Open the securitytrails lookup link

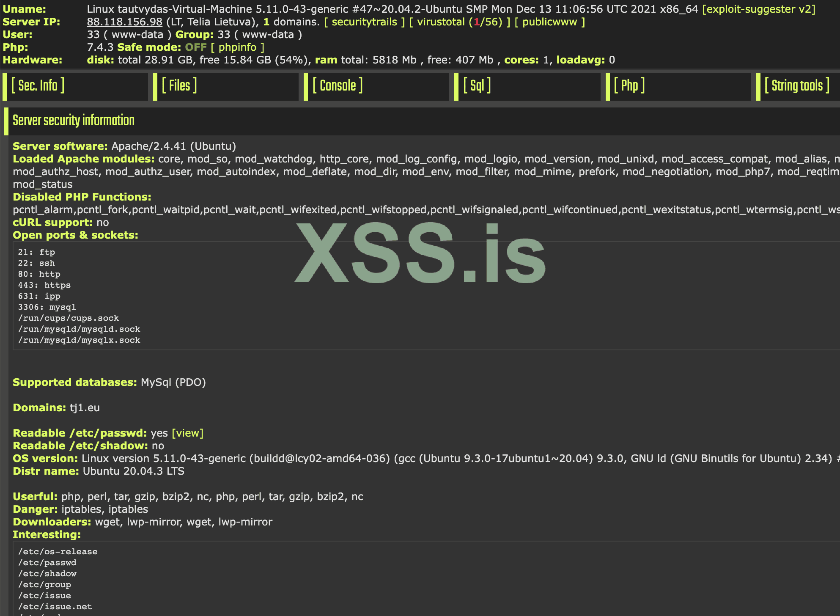(364, 22)
